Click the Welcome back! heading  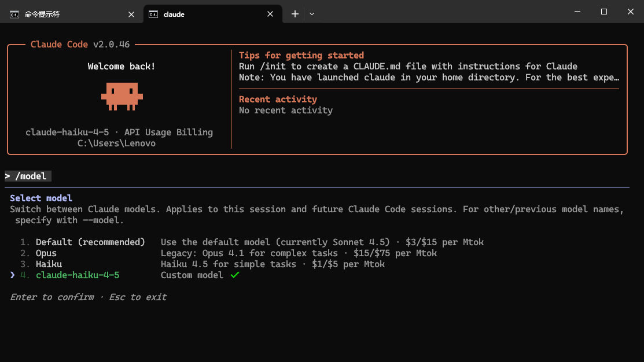pyautogui.click(x=121, y=67)
